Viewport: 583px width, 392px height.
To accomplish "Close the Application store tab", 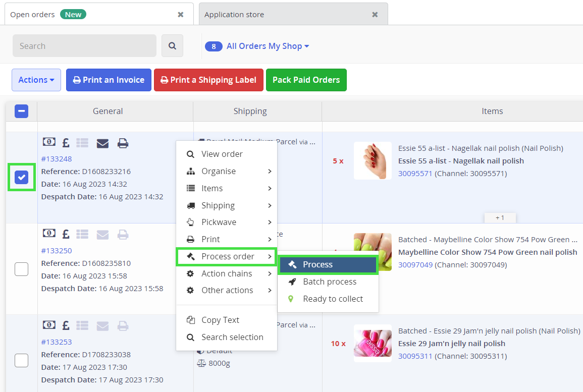I will [x=375, y=15].
